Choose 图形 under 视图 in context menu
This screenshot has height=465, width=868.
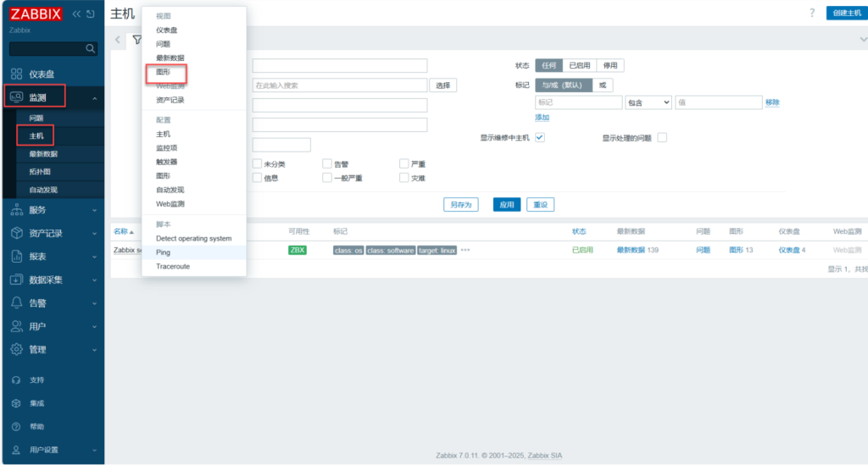tap(164, 72)
